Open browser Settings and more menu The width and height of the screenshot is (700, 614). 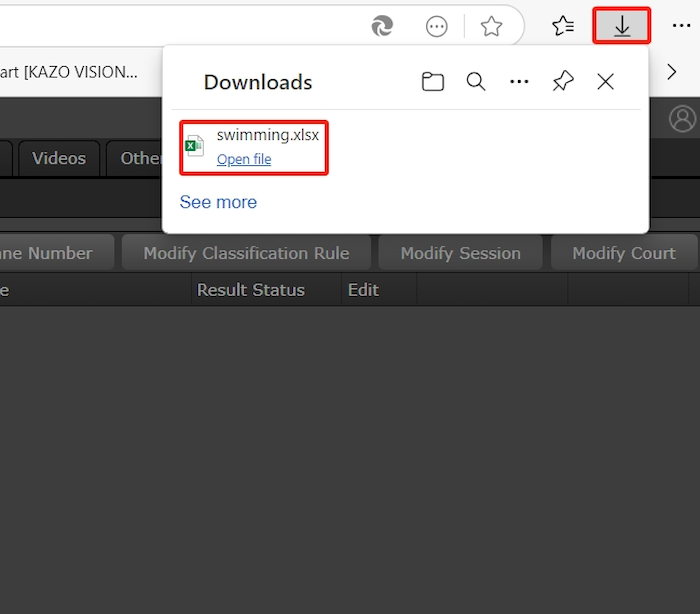(681, 27)
